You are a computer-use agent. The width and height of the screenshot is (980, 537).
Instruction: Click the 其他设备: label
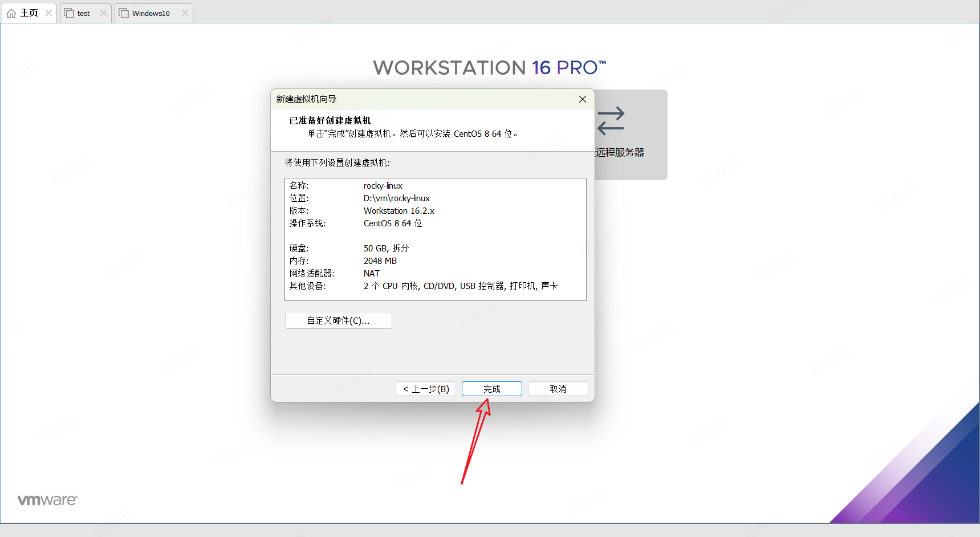click(308, 286)
